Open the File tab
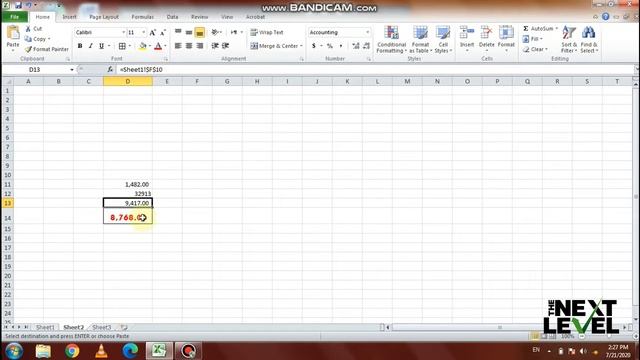 click(x=15, y=17)
